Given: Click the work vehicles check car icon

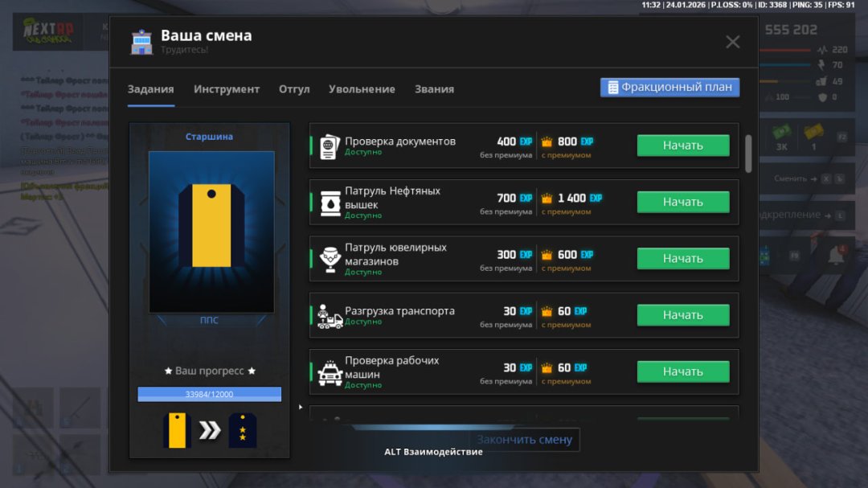Looking at the screenshot, I should (x=330, y=372).
